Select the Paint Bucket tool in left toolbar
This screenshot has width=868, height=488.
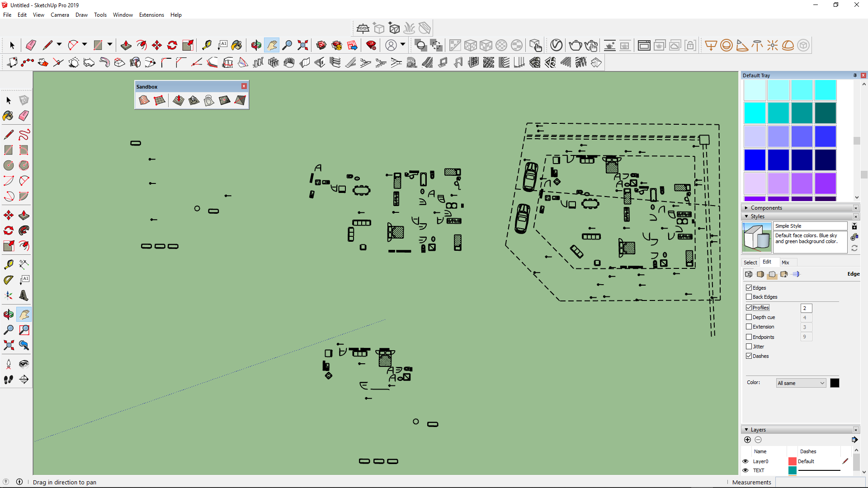pos(8,116)
